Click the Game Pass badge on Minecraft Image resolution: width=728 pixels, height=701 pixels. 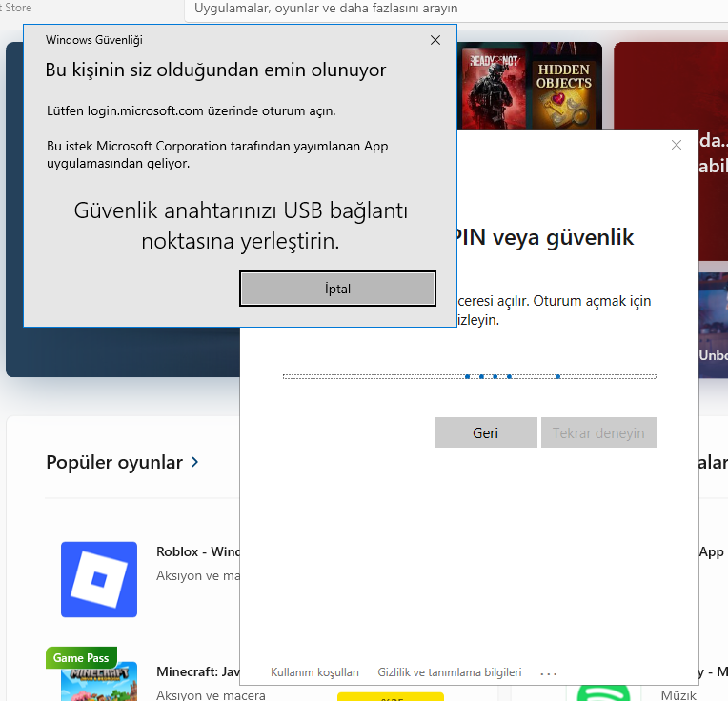[81, 657]
